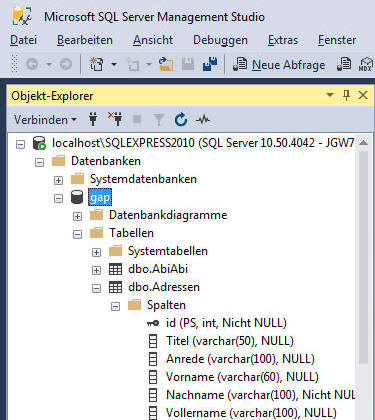Click the filter funnel icon

159,119
